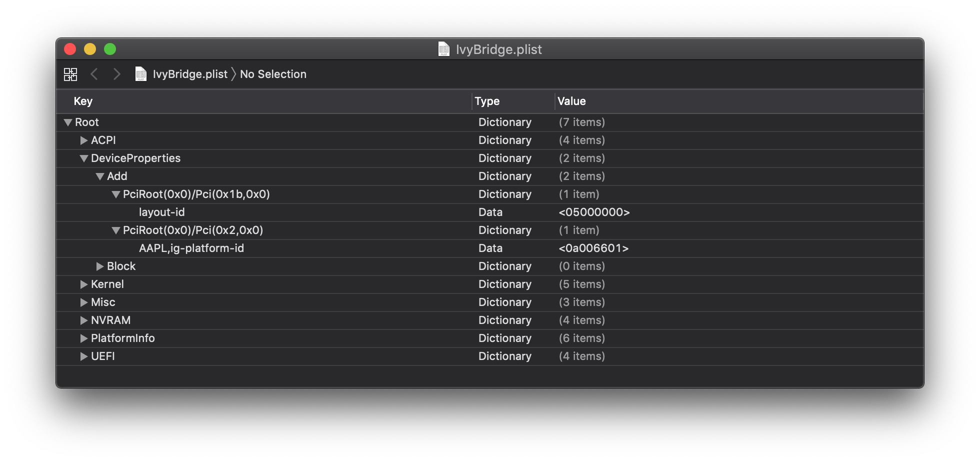Select the Root key label
980x462 pixels.
click(x=87, y=122)
